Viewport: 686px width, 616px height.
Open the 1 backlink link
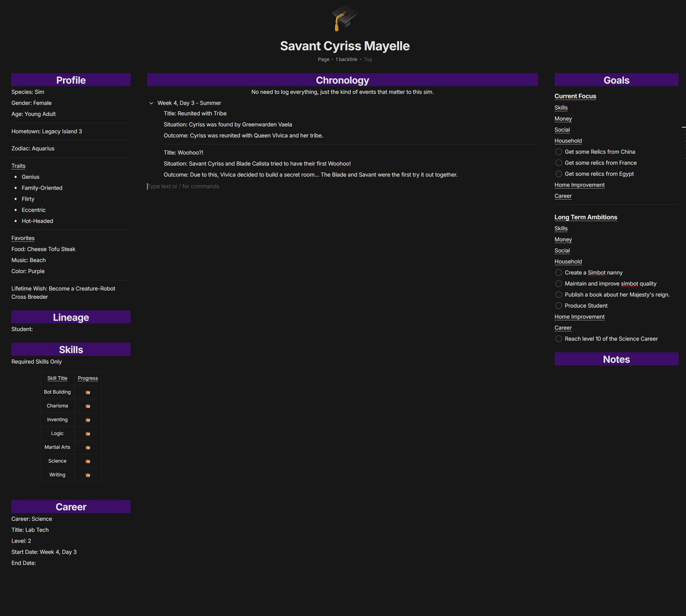[346, 59]
